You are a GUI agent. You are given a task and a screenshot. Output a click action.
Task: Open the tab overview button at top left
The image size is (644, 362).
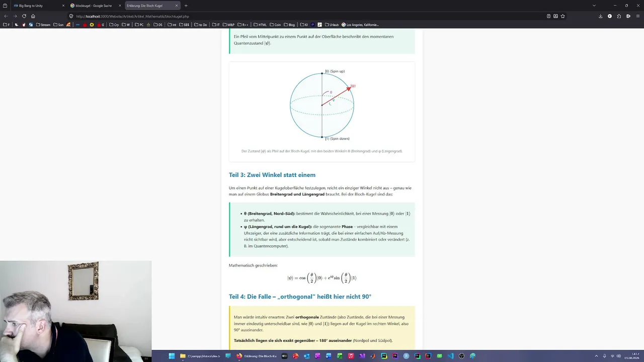6,6
